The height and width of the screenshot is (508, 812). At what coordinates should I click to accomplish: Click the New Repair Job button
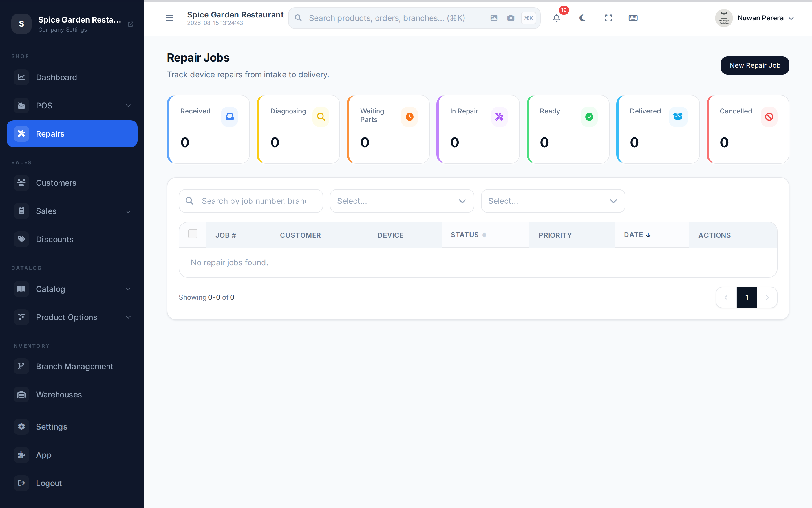(754, 65)
